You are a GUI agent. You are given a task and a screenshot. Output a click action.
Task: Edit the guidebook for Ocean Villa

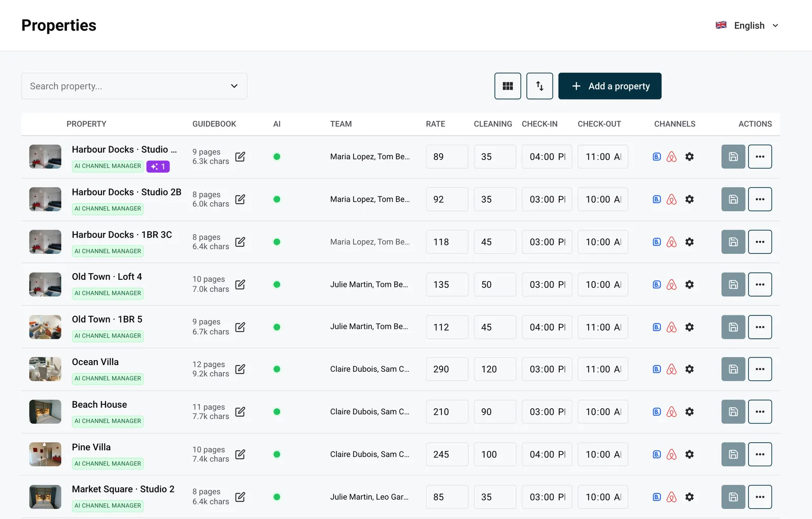pyautogui.click(x=241, y=369)
